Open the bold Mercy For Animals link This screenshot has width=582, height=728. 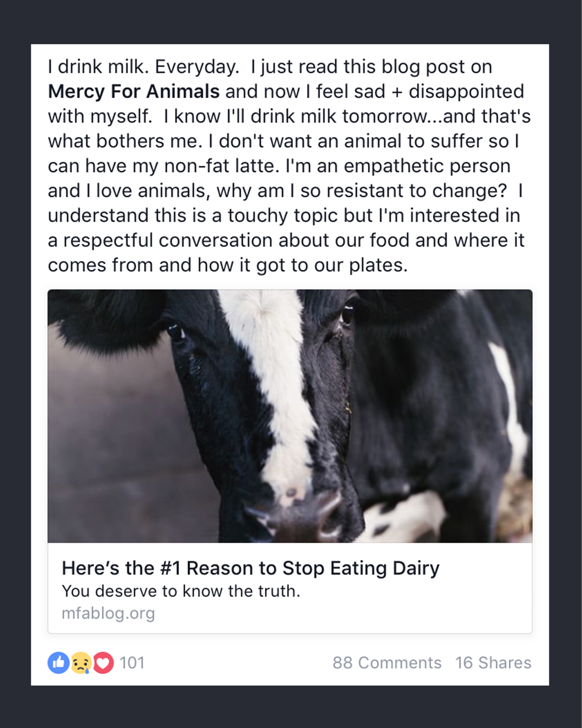coord(134,91)
